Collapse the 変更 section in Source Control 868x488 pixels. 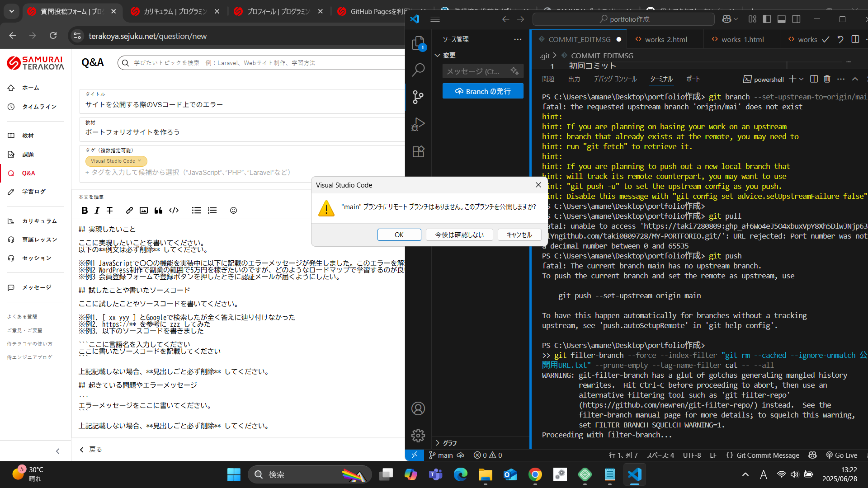tap(437, 55)
